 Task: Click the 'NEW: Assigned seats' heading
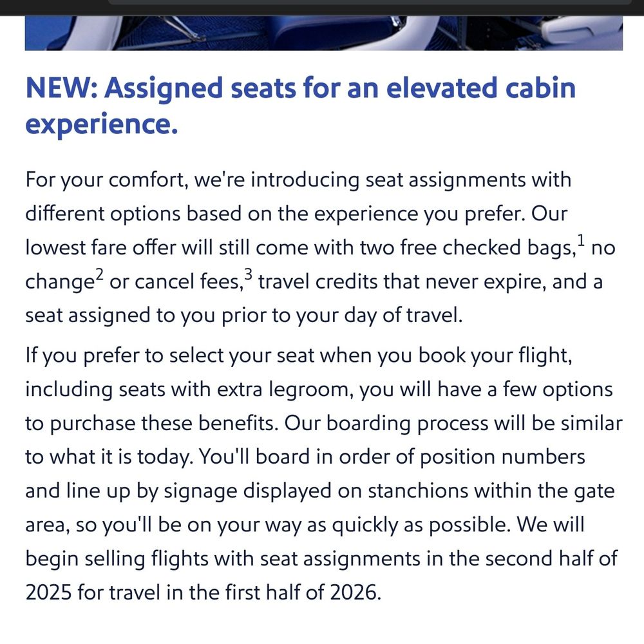pos(300,106)
